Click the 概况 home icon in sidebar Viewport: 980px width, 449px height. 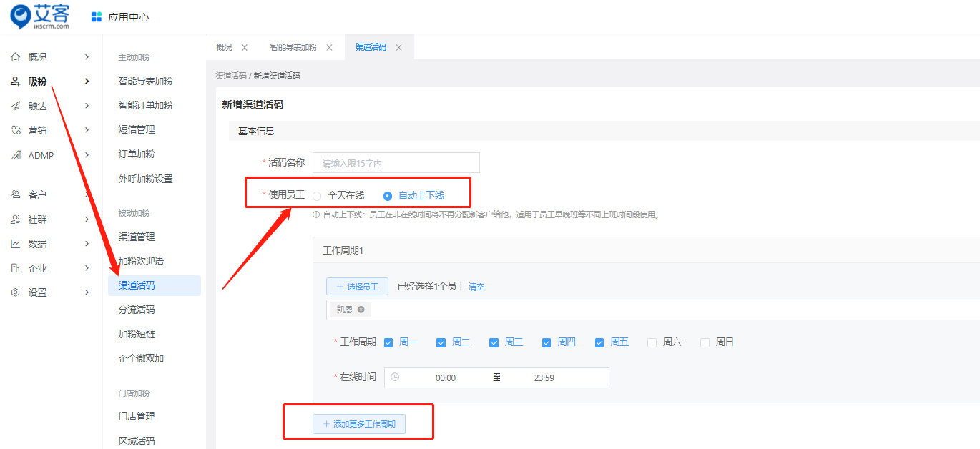tap(16, 57)
